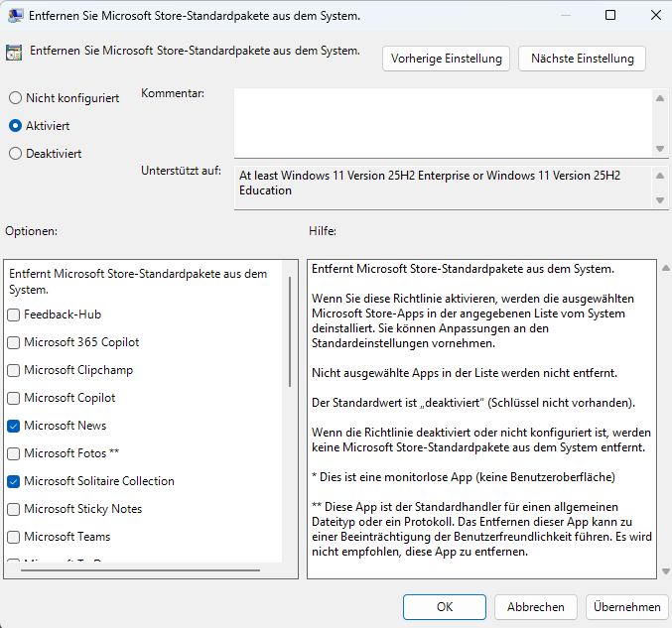Go to Vorherige Einstellung
672x628 pixels.
coord(446,59)
